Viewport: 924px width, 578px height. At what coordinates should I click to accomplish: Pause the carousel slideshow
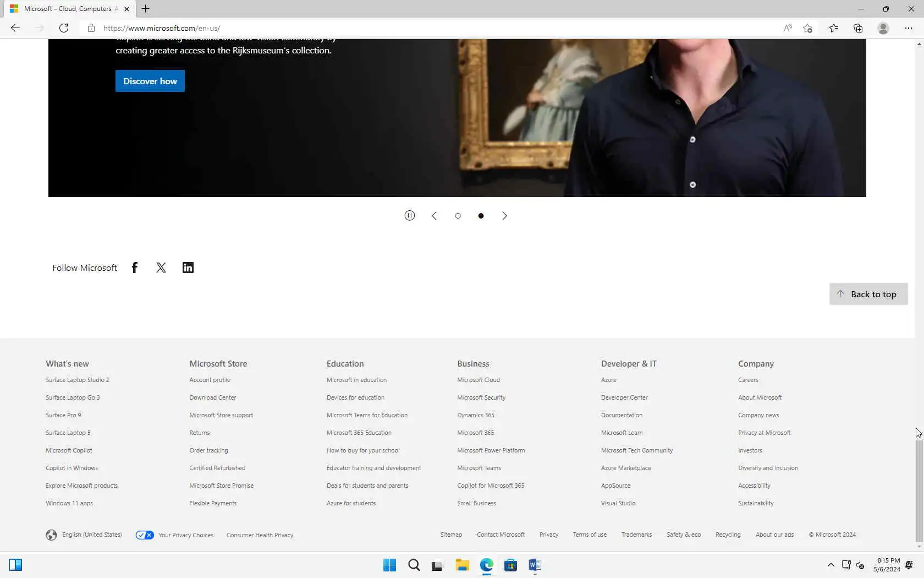pos(410,216)
